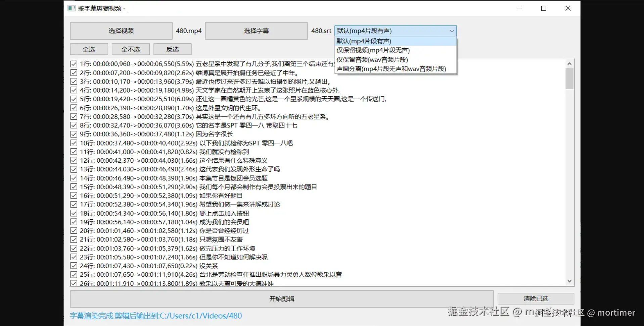Choose 声画分离 audio-video separation option
644x326 pixels.
pyautogui.click(x=391, y=68)
